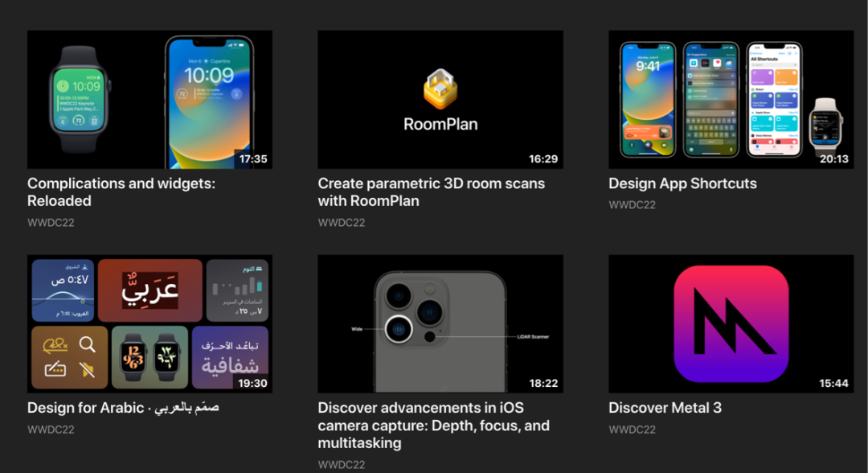Click the 20:13 duration badge
The height and width of the screenshot is (473, 868).
pyautogui.click(x=833, y=159)
